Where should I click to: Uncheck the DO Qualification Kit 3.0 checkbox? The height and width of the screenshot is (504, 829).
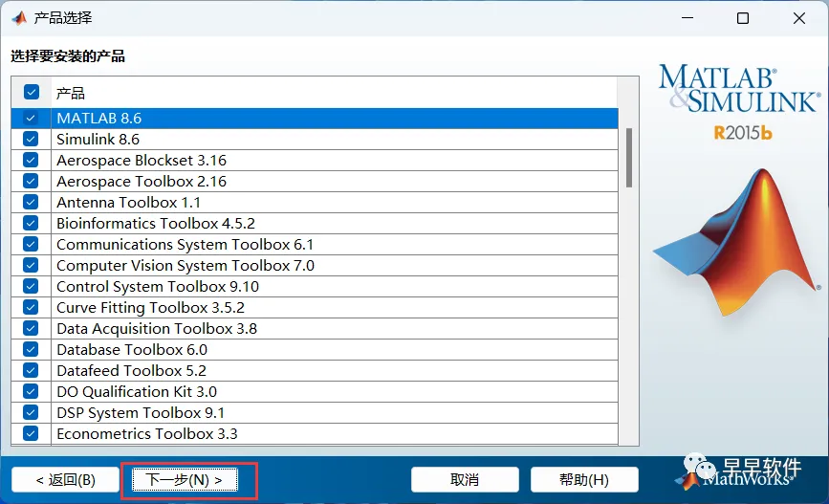tap(31, 391)
